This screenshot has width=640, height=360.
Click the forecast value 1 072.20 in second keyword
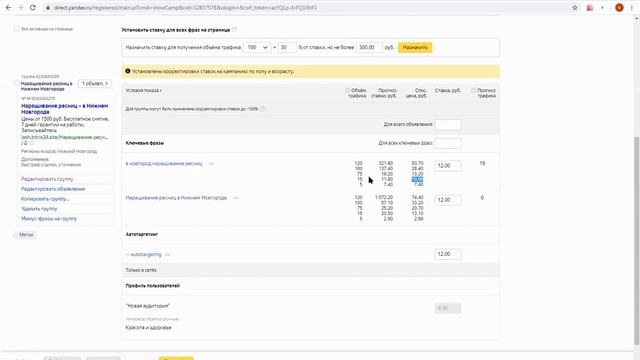pyautogui.click(x=384, y=198)
